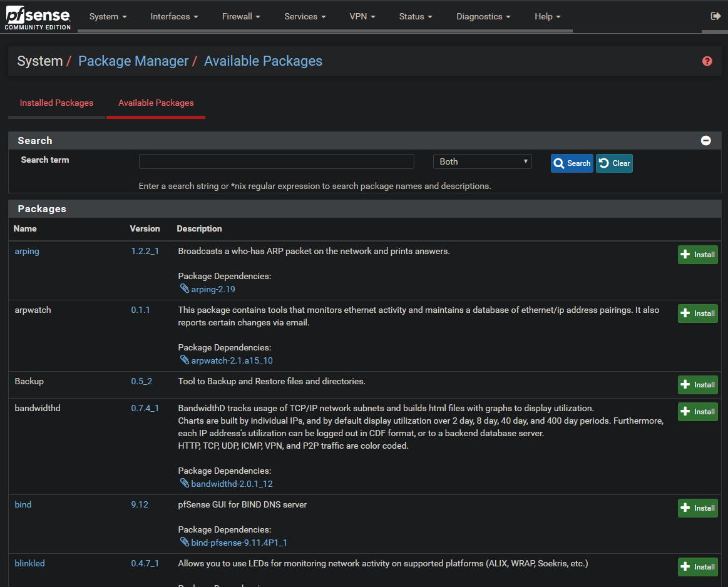
Task: Click bandwidthd version 0.7.4_1 link
Action: 145,409
